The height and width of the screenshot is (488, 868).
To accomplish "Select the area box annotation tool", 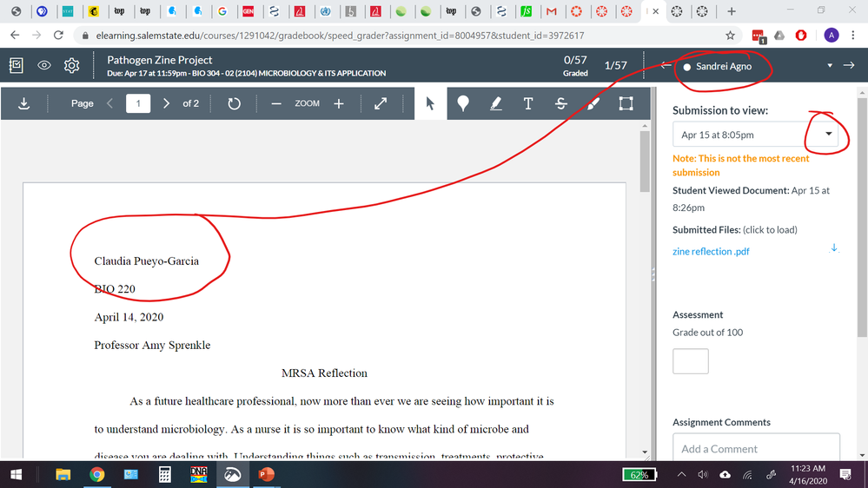I will 626,103.
